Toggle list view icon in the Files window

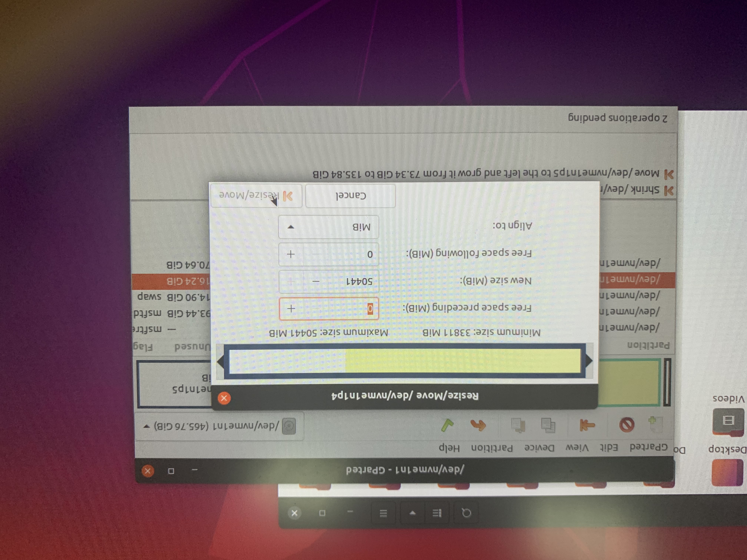pos(437,513)
